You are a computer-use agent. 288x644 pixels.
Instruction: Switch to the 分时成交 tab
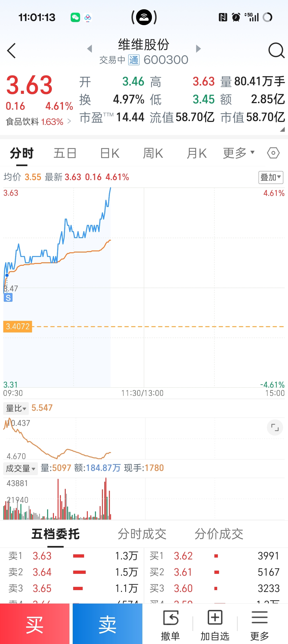(142, 534)
